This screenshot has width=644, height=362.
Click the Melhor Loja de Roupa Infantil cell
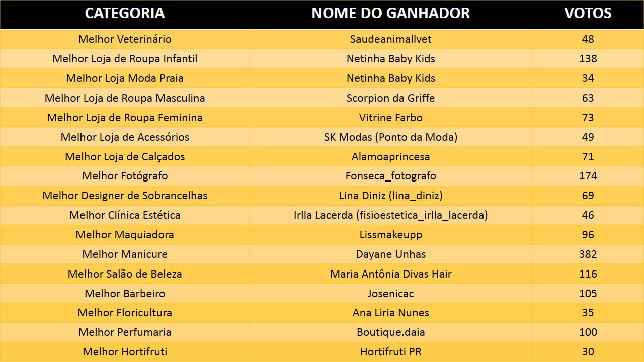125,59
